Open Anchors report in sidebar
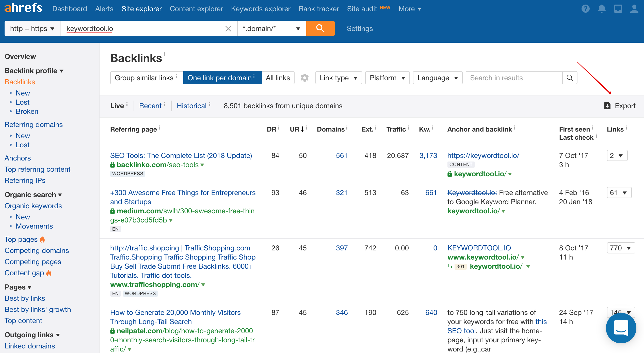The width and height of the screenshot is (644, 353). click(18, 158)
